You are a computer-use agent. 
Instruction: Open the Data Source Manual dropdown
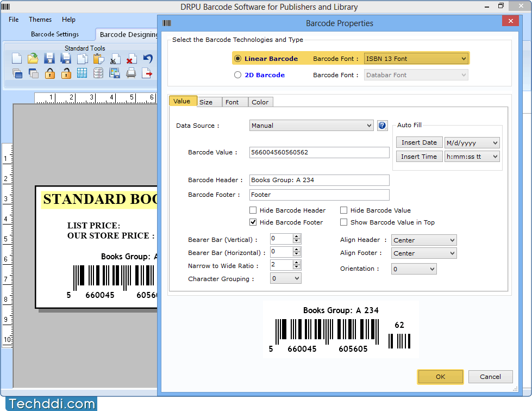pyautogui.click(x=311, y=126)
